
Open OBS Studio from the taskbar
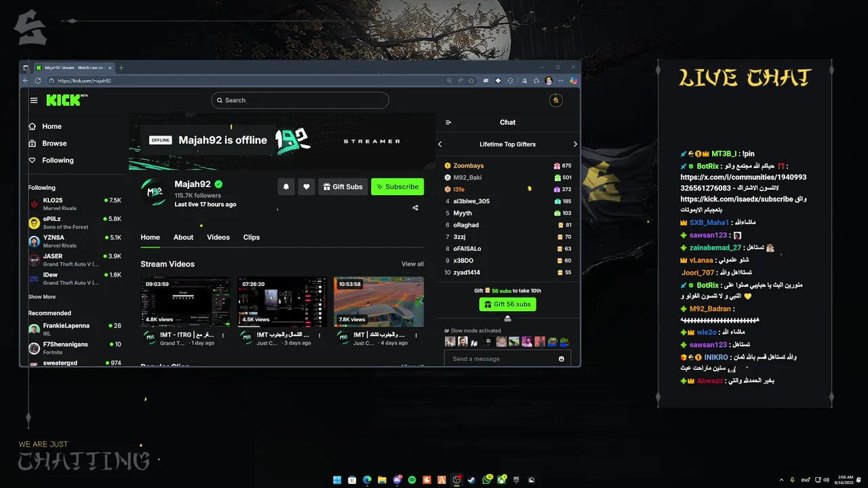(456, 480)
